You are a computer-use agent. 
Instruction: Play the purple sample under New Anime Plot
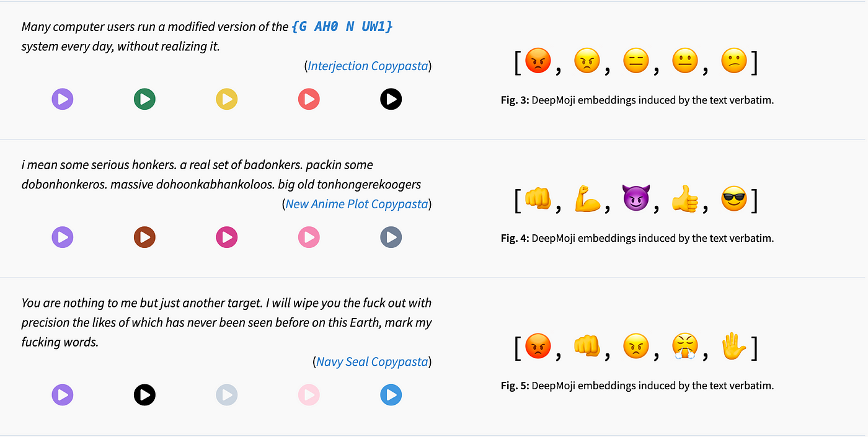click(x=63, y=237)
